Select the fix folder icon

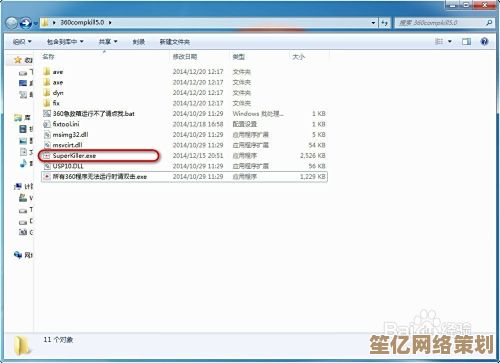[x=47, y=103]
